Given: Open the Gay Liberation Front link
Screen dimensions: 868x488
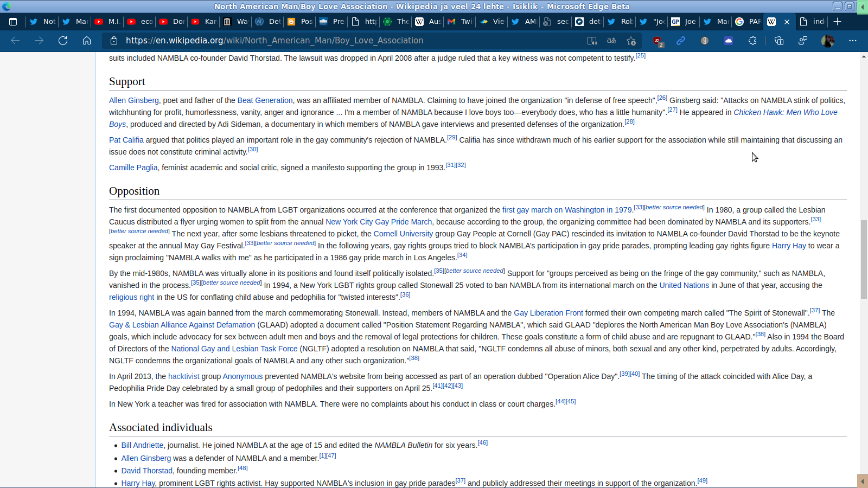Looking at the screenshot, I should click(x=548, y=313).
